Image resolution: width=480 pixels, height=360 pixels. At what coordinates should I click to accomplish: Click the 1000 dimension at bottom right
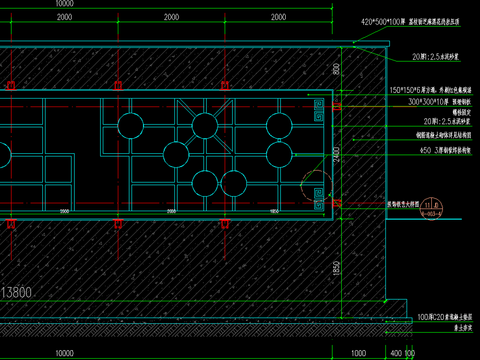(359, 353)
